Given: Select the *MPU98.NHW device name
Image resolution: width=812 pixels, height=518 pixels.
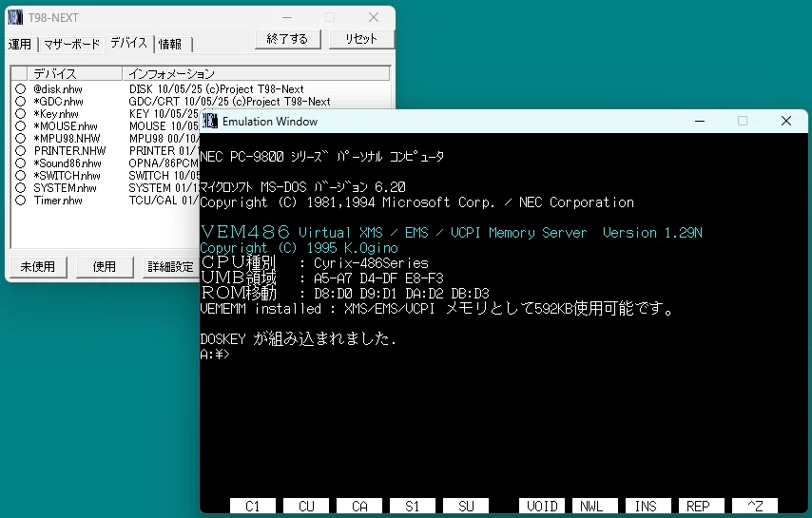Looking at the screenshot, I should click(x=67, y=139).
